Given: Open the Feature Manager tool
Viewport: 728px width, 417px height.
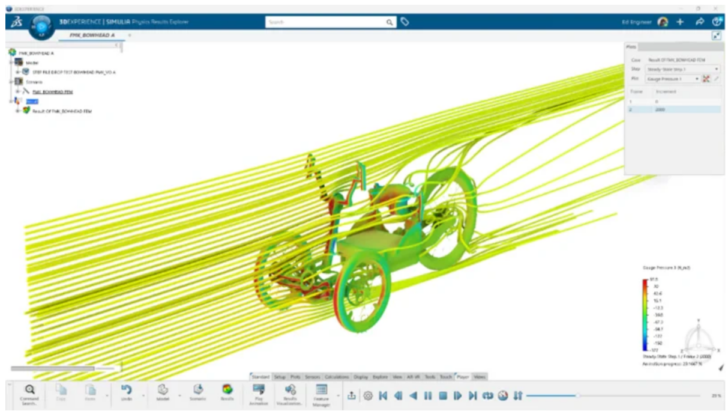Looking at the screenshot, I should [x=321, y=395].
